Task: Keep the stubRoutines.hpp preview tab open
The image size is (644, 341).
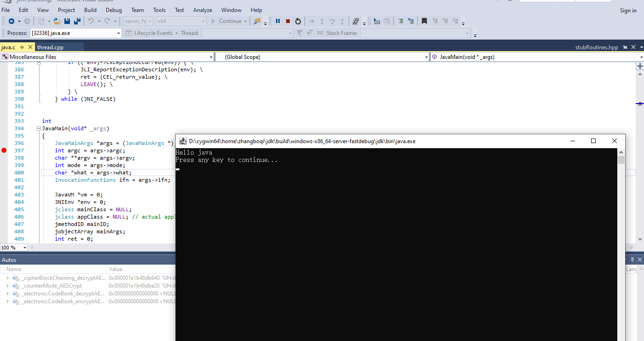Action: 625,47
